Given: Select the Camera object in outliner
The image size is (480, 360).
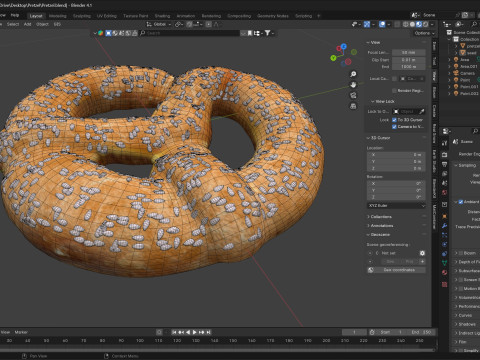Looking at the screenshot, I should pos(467,73).
